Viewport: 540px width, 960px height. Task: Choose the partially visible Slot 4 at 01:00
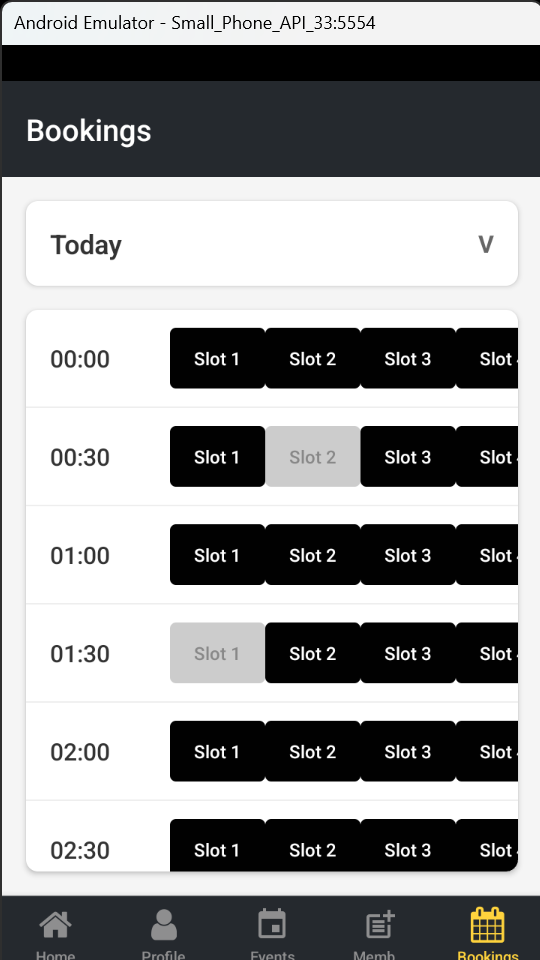pos(487,555)
